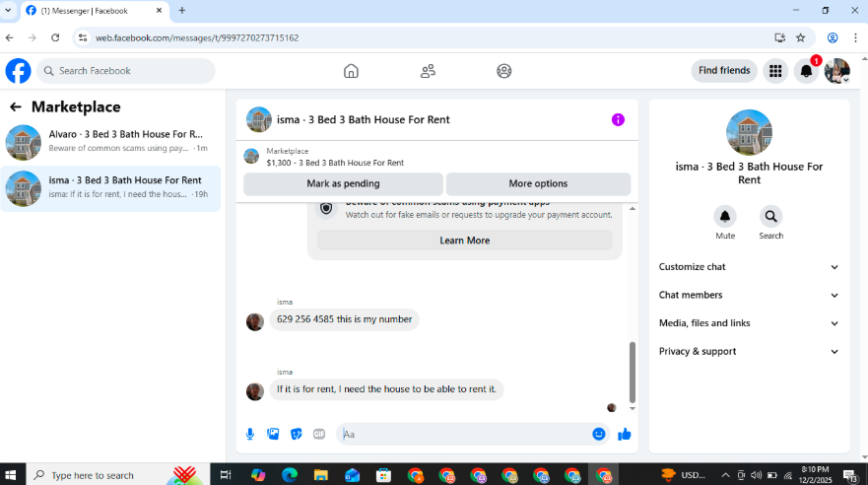Click the install app icon in the address bar
868x485 pixels.
tap(779, 37)
